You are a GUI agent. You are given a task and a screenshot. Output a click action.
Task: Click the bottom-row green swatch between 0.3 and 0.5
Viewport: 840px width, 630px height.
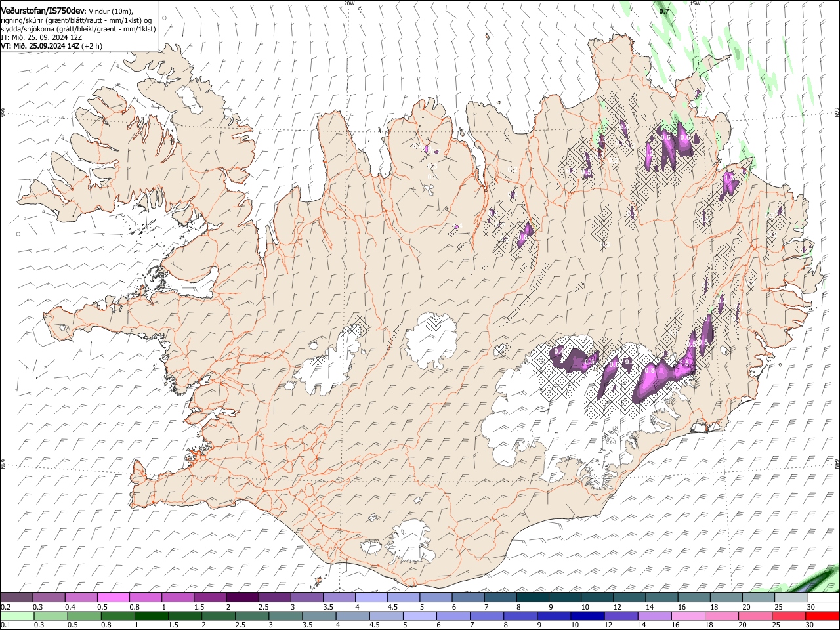(51, 616)
